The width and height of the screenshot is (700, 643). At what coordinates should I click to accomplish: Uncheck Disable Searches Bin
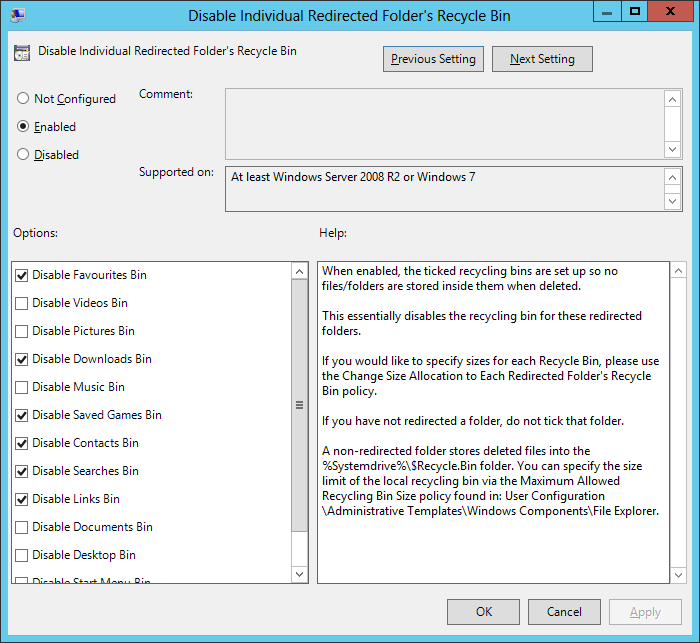point(21,471)
